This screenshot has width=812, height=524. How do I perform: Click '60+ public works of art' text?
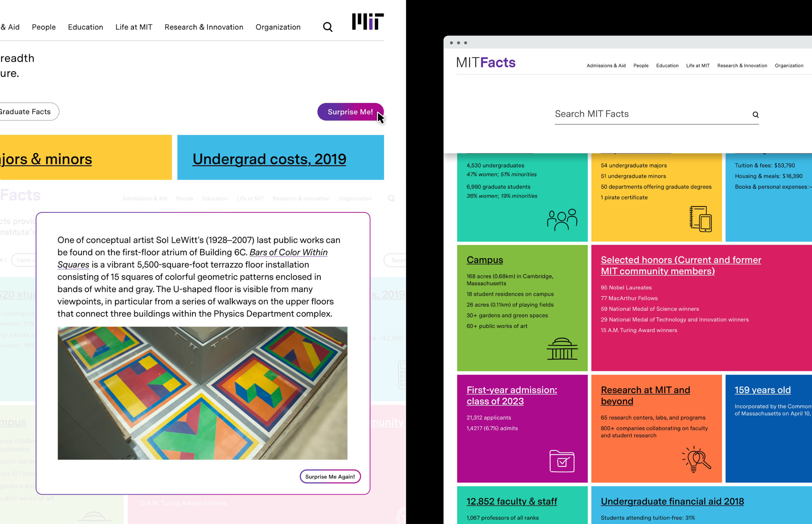pos(497,326)
